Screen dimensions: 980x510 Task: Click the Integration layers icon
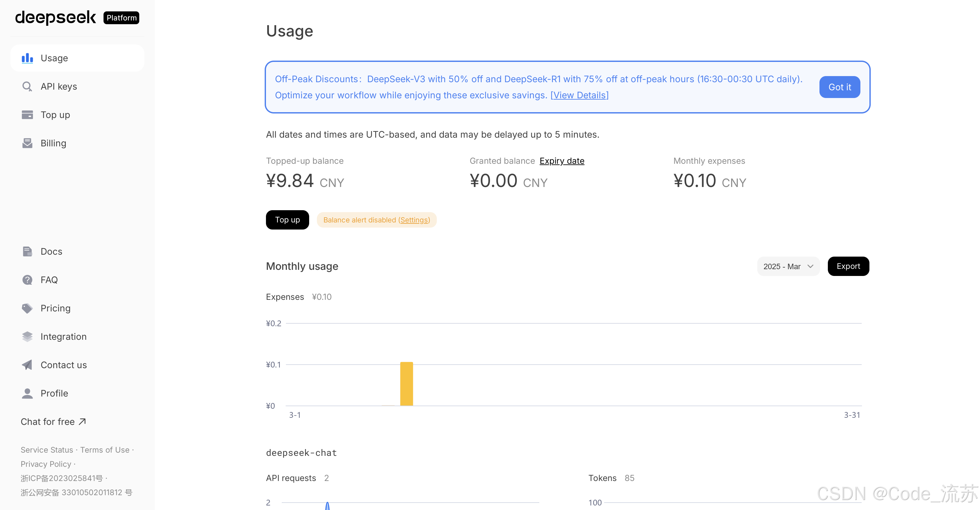[x=27, y=337]
